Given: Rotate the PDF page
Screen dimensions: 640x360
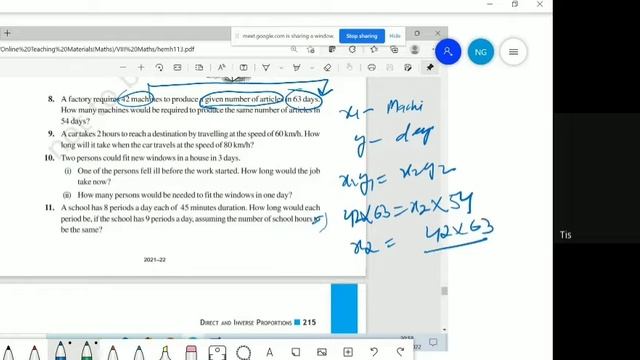Looking at the screenshot, I should pyautogui.click(x=160, y=67).
